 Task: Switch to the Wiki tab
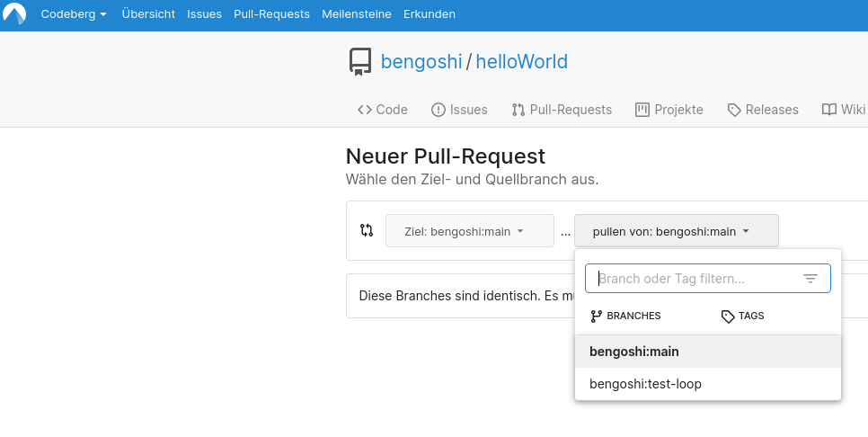[x=844, y=110]
